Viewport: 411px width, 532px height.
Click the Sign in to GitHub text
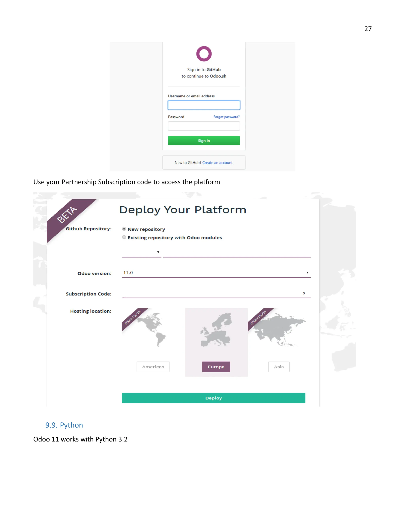pyautogui.click(x=204, y=70)
